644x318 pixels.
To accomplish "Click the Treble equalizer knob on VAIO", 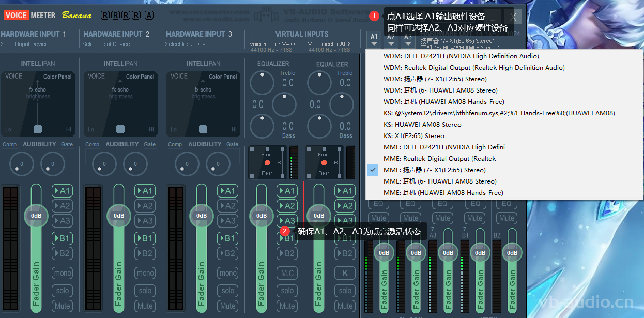I will click(x=263, y=82).
